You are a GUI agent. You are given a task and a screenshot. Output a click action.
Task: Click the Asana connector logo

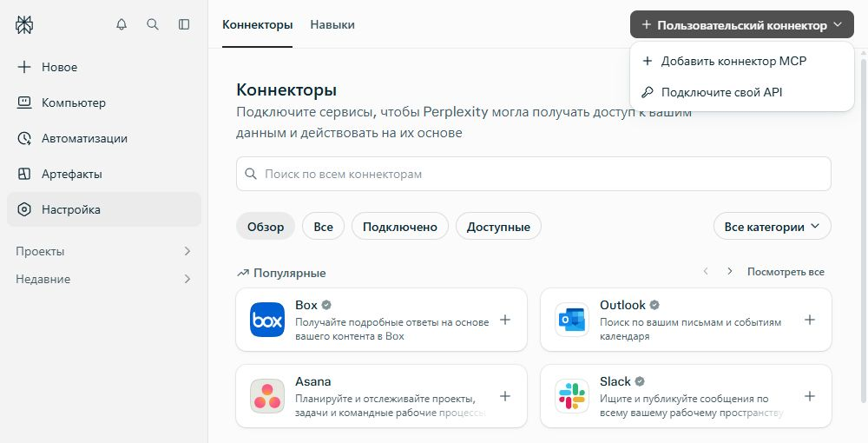point(266,396)
